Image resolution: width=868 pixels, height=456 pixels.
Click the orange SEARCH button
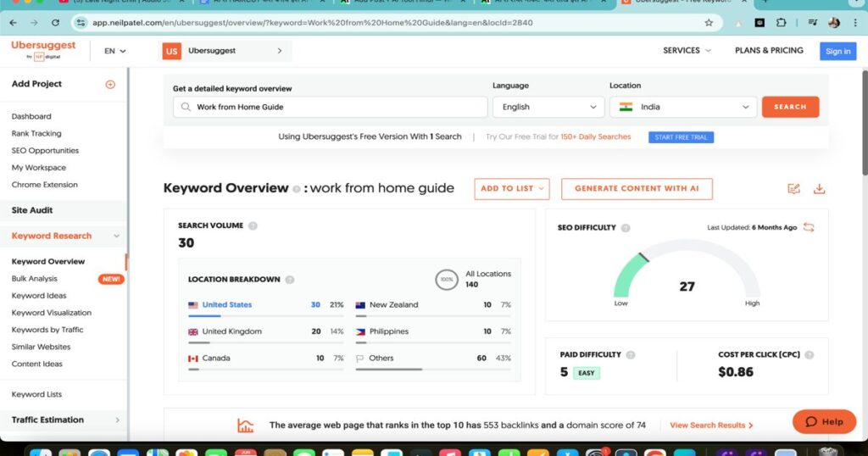[790, 107]
